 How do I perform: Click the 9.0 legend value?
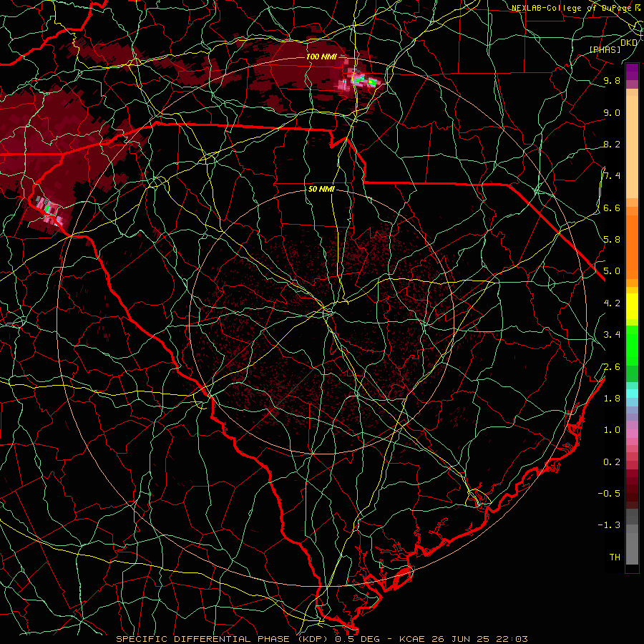[612, 112]
